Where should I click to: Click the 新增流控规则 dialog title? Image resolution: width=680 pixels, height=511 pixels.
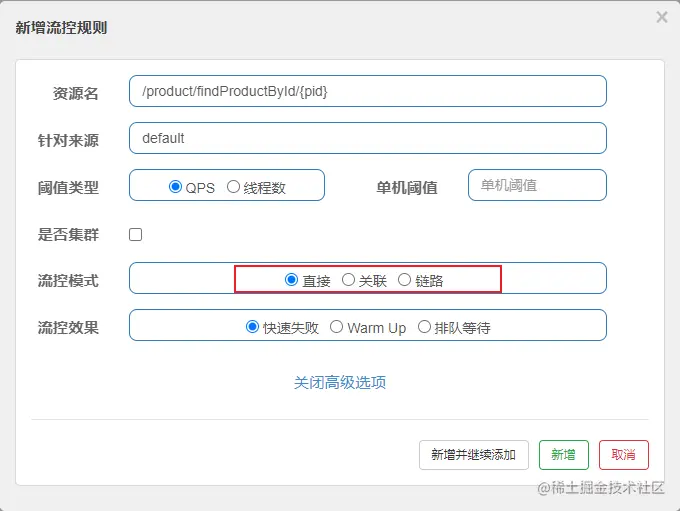click(61, 28)
